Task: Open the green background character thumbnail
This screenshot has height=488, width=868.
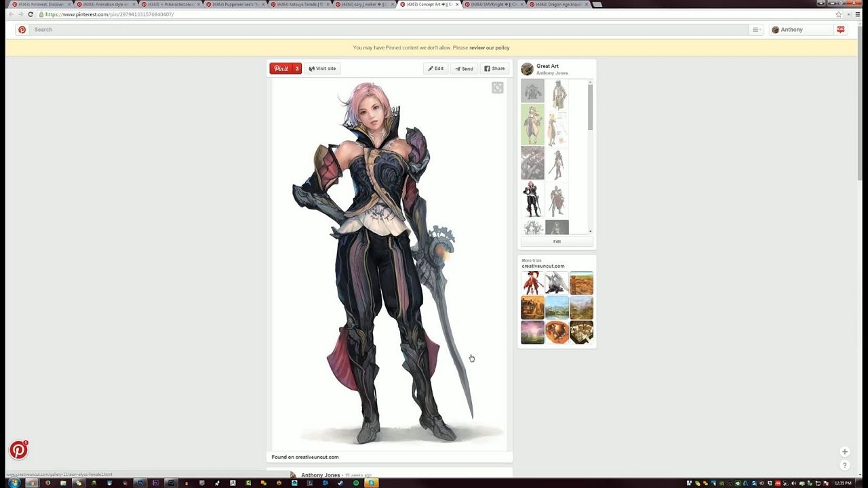Action: coord(532,124)
